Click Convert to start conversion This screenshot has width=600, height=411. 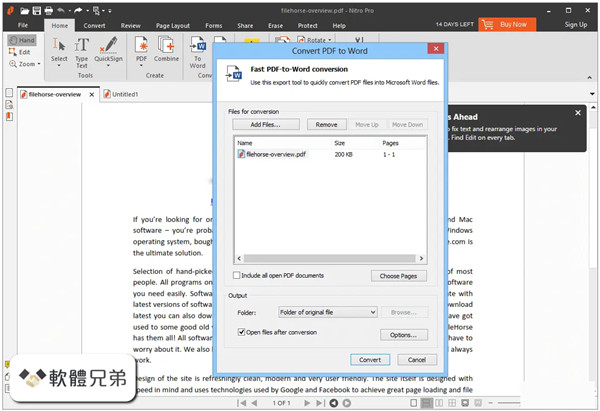[x=370, y=360]
